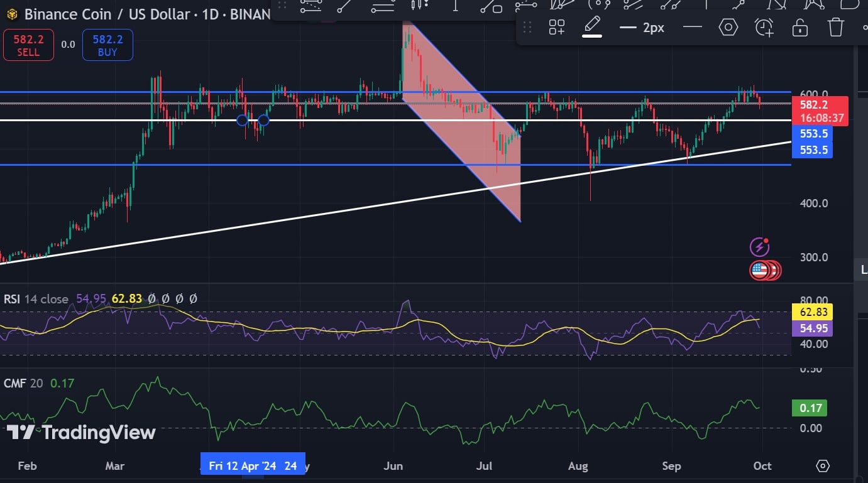Click the Mar label on the time axis
The width and height of the screenshot is (868, 483).
pos(114,466)
